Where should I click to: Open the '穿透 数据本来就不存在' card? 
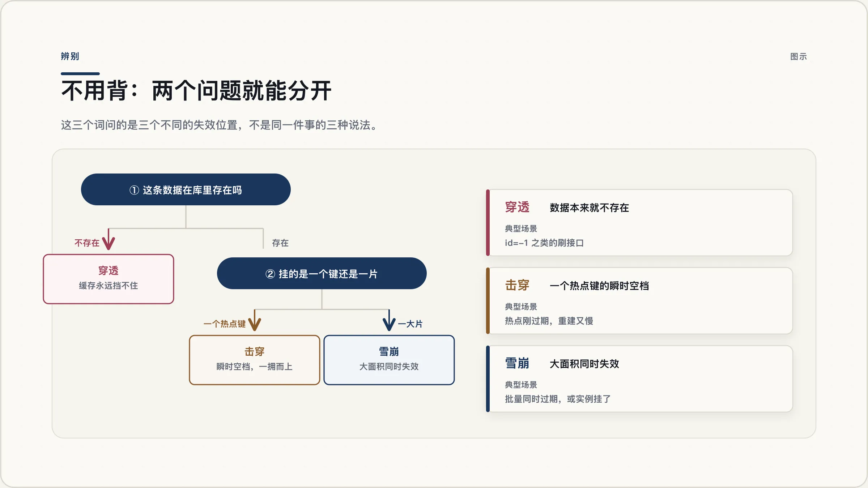(x=639, y=223)
